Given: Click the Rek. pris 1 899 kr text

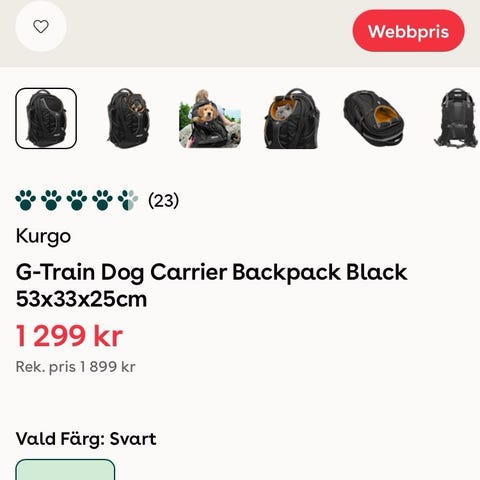Looking at the screenshot, I should coord(76,367).
